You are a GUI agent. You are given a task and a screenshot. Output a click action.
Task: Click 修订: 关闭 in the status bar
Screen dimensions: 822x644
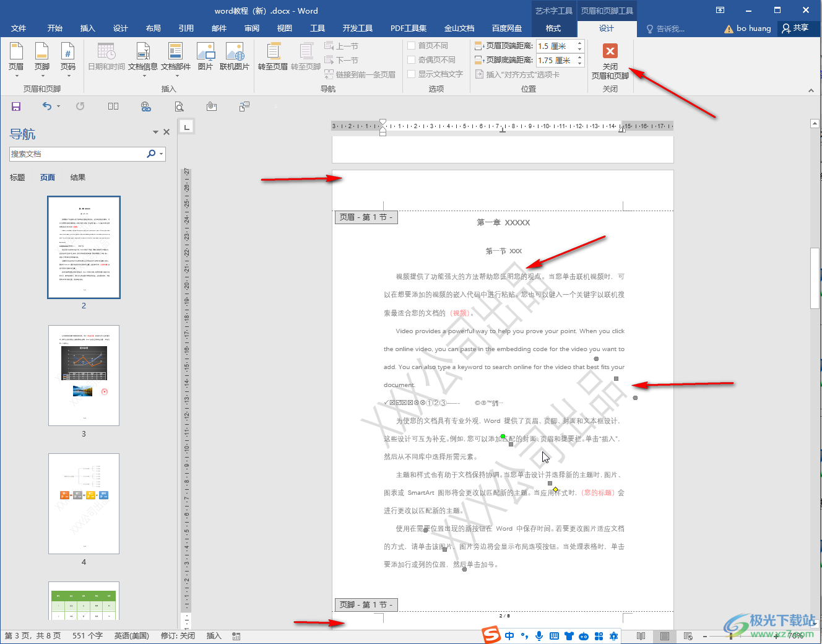coord(178,636)
